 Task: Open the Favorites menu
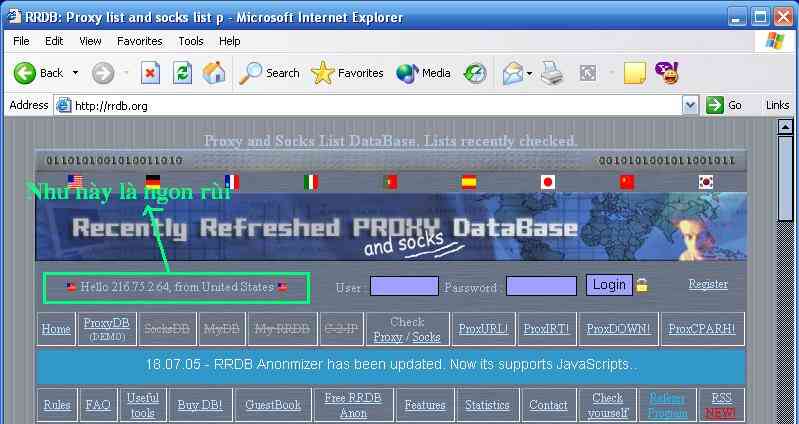pos(139,41)
